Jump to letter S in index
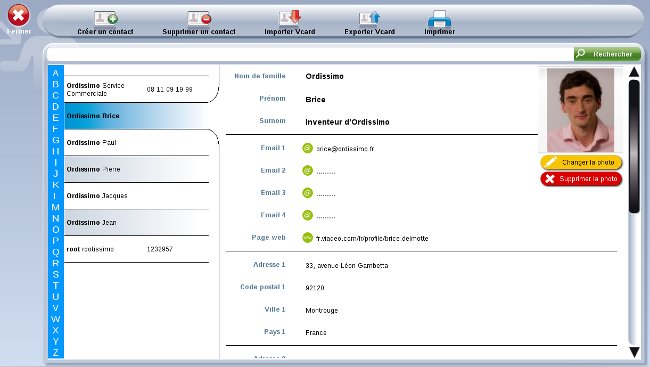This screenshot has width=650, height=367. [x=56, y=275]
